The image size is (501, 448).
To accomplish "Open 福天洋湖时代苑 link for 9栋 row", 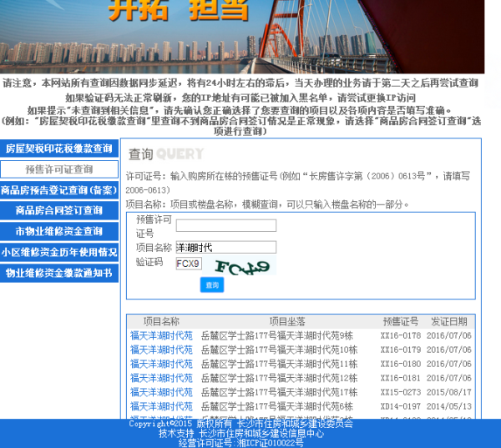I will (161, 335).
